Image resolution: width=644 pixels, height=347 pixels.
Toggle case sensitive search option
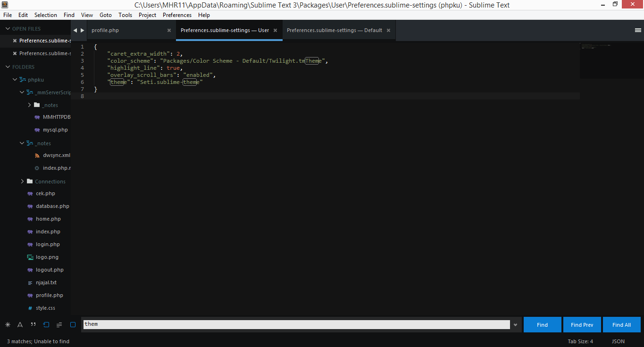[x=20, y=325]
